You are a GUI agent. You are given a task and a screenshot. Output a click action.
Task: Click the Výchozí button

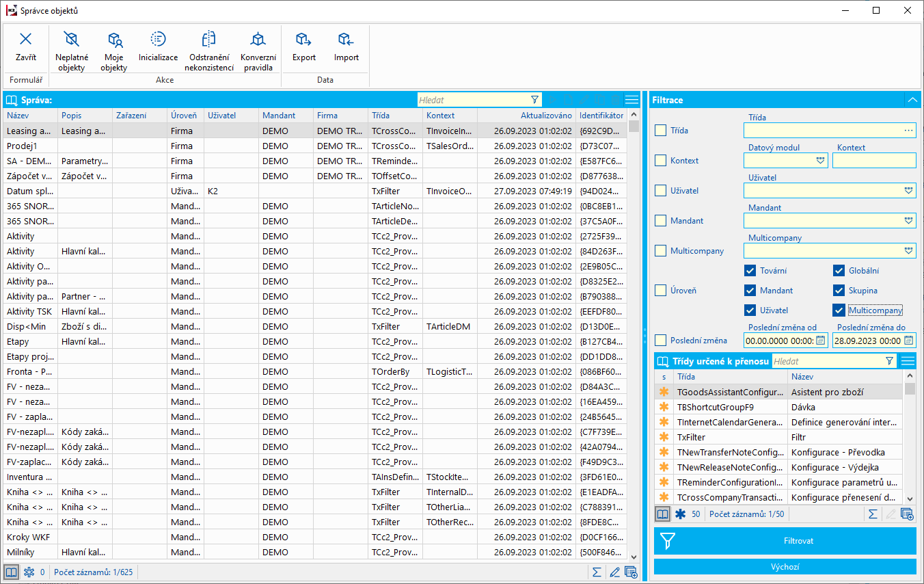point(785,567)
